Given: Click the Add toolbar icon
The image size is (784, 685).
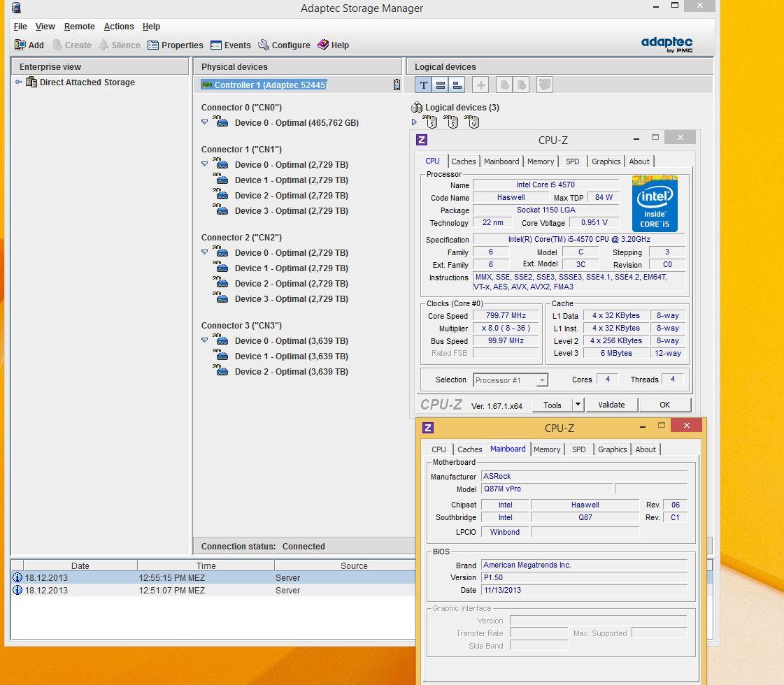Looking at the screenshot, I should coord(20,45).
